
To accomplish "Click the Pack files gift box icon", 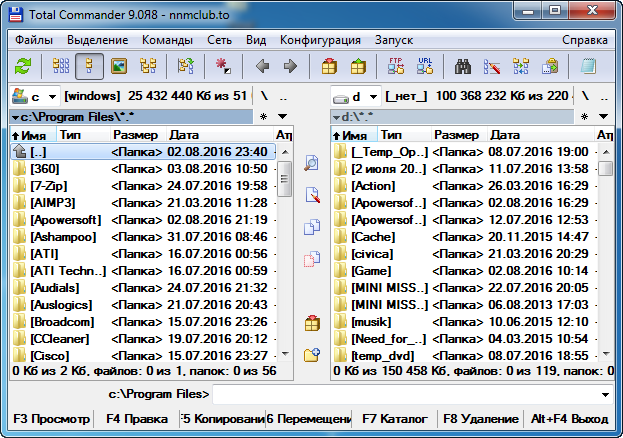I will (x=328, y=67).
